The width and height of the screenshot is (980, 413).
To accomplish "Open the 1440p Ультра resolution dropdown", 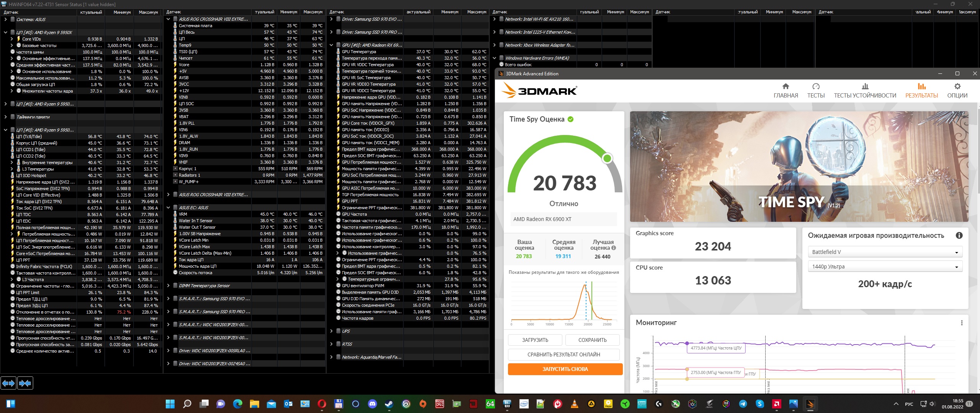I will click(885, 267).
